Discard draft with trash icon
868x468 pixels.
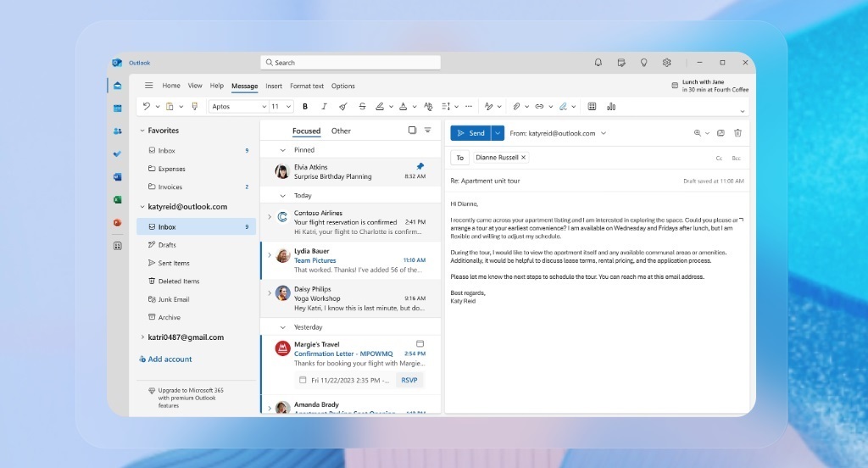click(737, 133)
